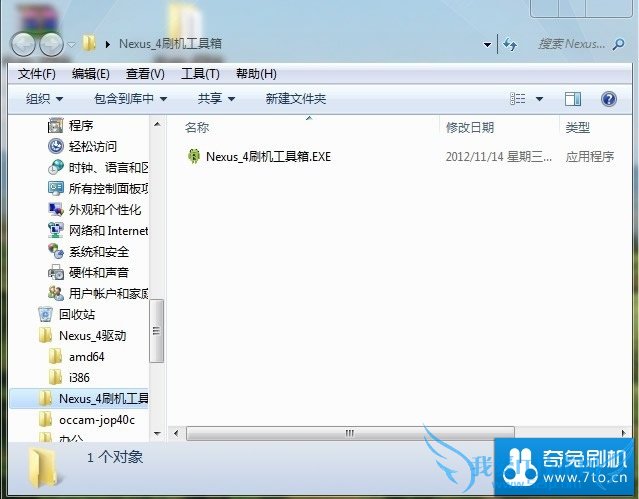Screen dimensions: 639x499
Task: Click the 网络和 Internet network icon
Action: (55, 230)
